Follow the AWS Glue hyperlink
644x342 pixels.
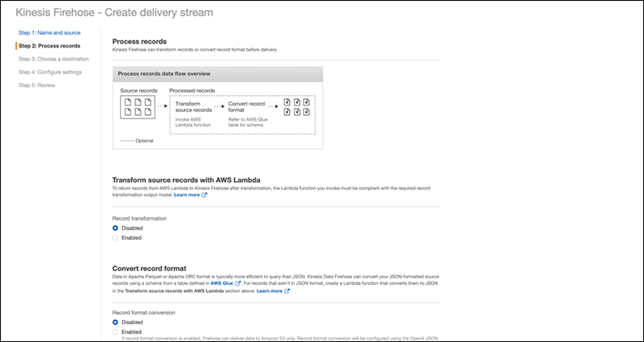tap(221, 283)
